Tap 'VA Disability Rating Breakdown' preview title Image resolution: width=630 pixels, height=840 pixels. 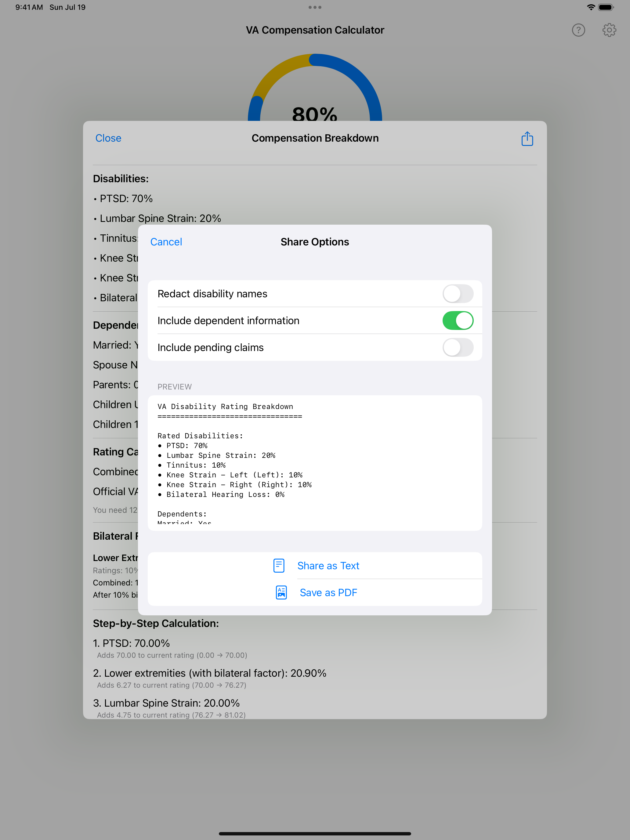click(x=225, y=406)
